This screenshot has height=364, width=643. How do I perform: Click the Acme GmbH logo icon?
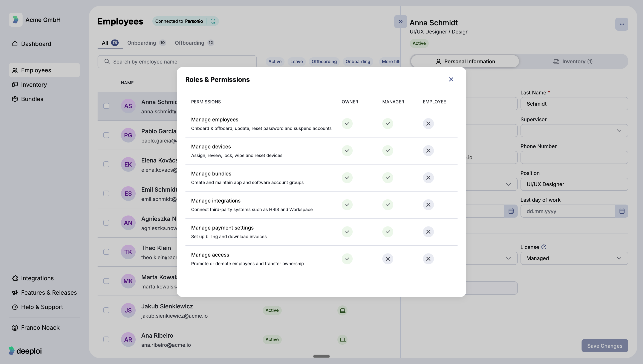pos(15,20)
